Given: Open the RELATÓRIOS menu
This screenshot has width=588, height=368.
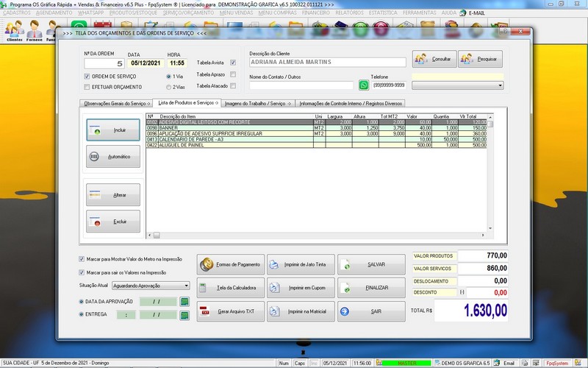Looking at the screenshot, I should (x=350, y=13).
